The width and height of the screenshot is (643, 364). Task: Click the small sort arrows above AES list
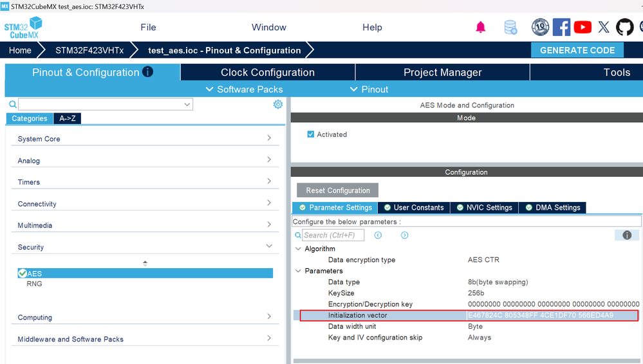point(145,263)
